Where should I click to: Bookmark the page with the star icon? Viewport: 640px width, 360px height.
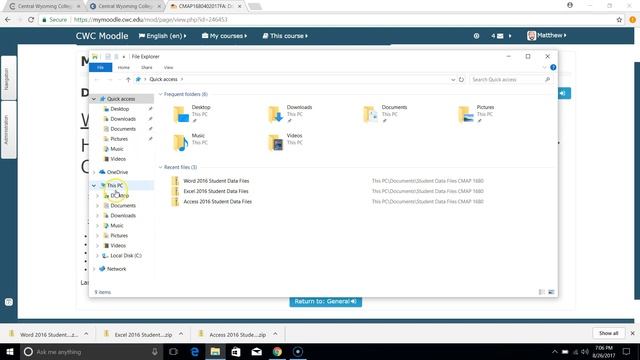pyautogui.click(x=619, y=20)
